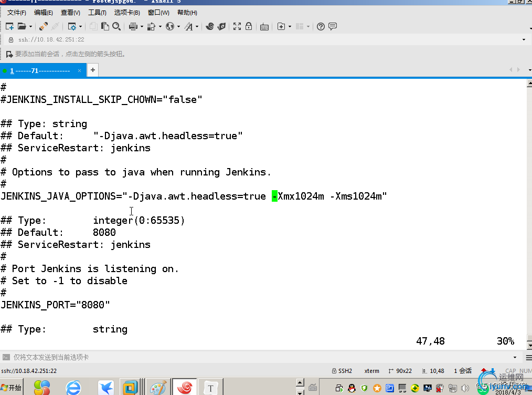532x395 pixels.
Task: Click the JENKINS_PORT="8080" line
Action: click(55, 305)
